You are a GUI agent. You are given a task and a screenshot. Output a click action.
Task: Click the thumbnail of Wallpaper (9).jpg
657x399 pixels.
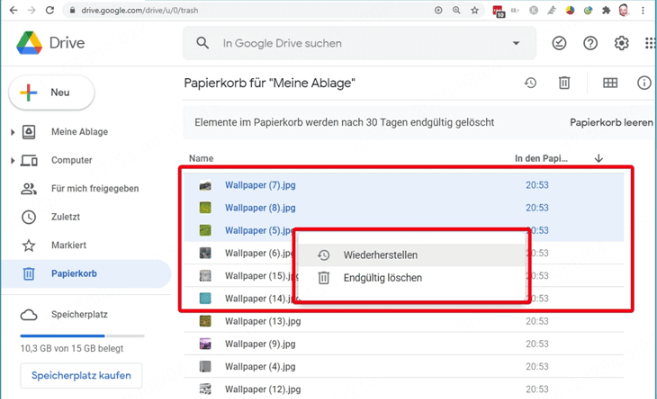tap(205, 344)
